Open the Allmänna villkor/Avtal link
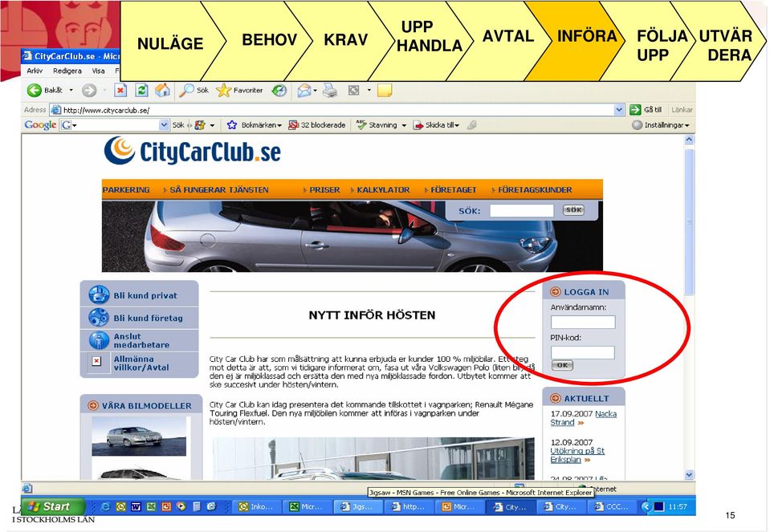The height and width of the screenshot is (532, 770). 141,363
